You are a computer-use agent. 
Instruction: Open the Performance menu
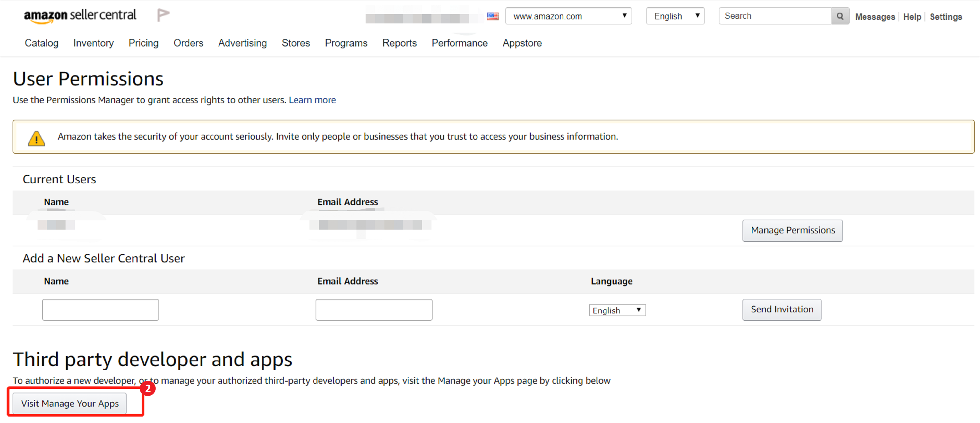[459, 43]
